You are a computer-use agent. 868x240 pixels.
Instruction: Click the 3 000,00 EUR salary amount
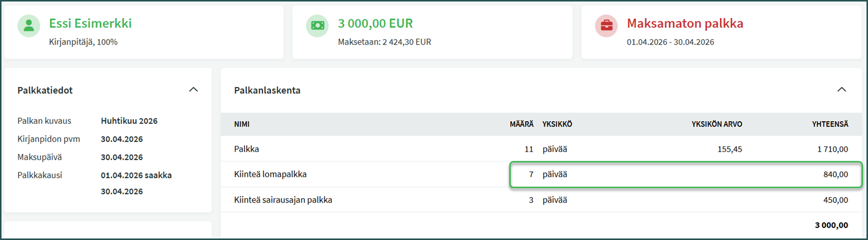(x=375, y=24)
